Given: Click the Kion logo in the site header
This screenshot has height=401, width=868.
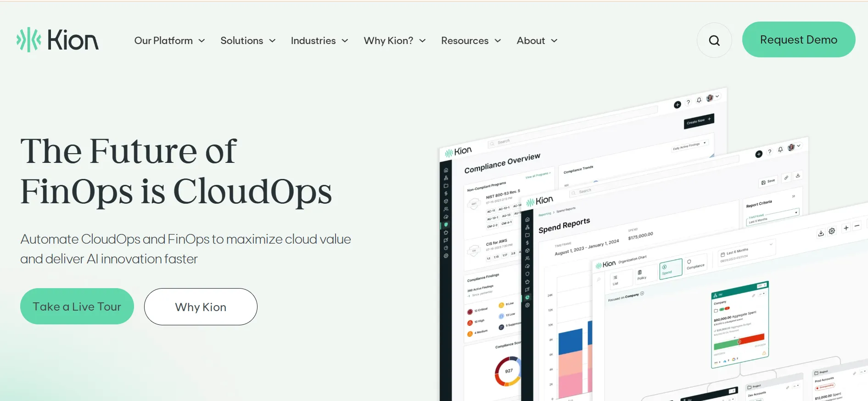Looking at the screenshot, I should coord(57,40).
